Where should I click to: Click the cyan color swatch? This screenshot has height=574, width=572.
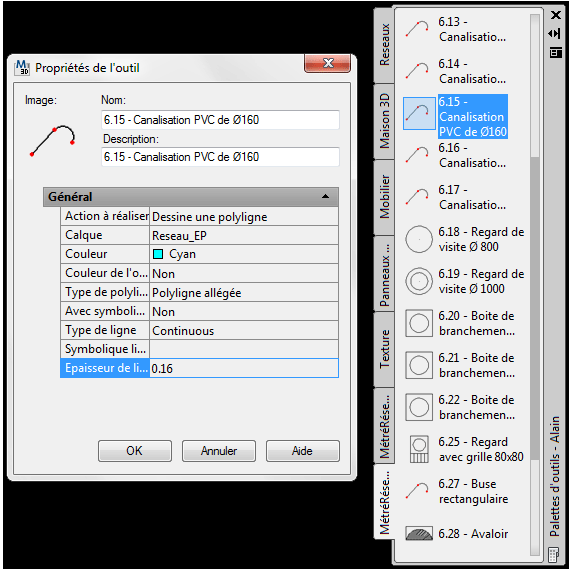click(x=158, y=254)
